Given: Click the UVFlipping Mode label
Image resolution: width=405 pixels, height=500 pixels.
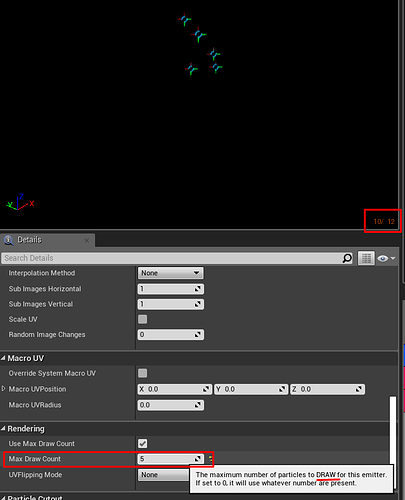Looking at the screenshot, I should 35,475.
